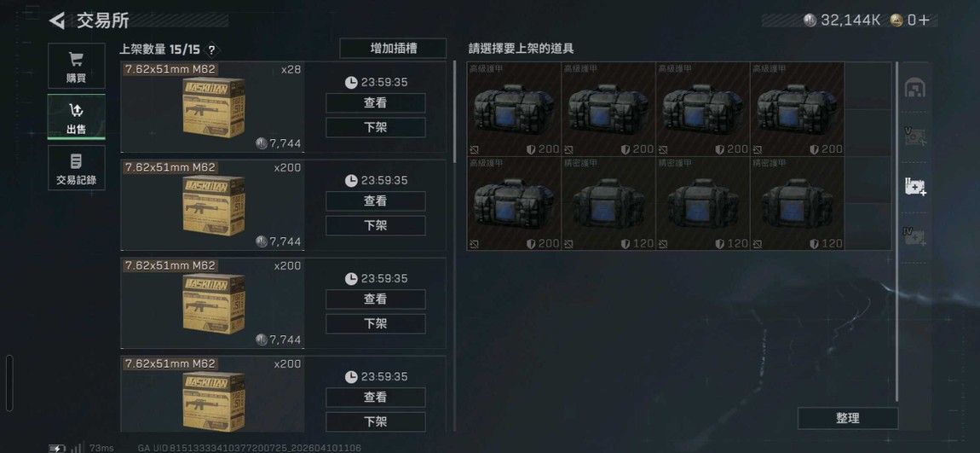This screenshot has height=453, width=980.
Task: Click the 增加插槽 button
Action: coord(393,48)
